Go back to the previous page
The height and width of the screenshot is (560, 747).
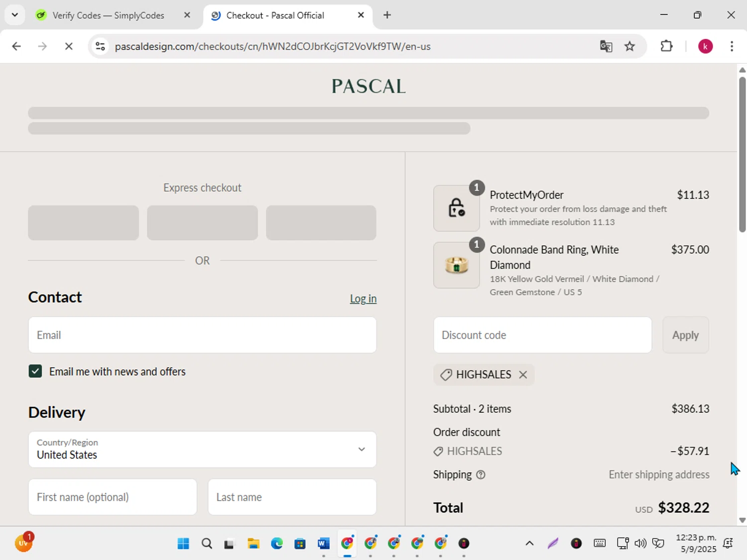click(x=16, y=46)
